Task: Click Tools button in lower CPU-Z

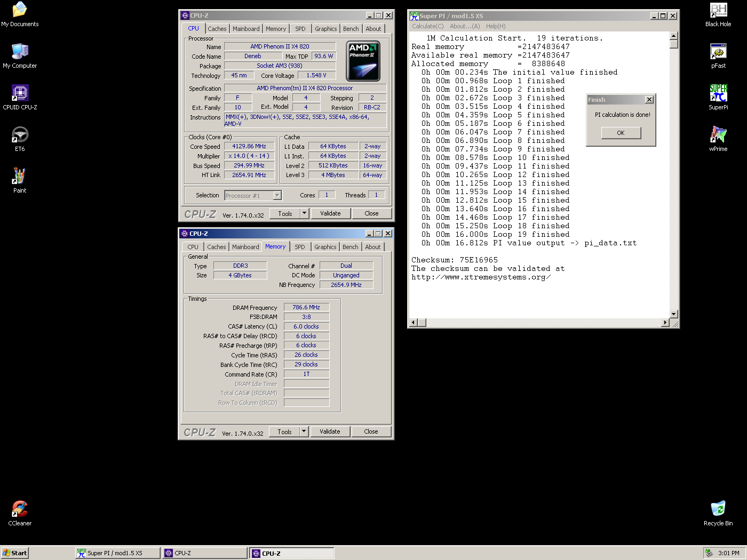Action: [284, 431]
